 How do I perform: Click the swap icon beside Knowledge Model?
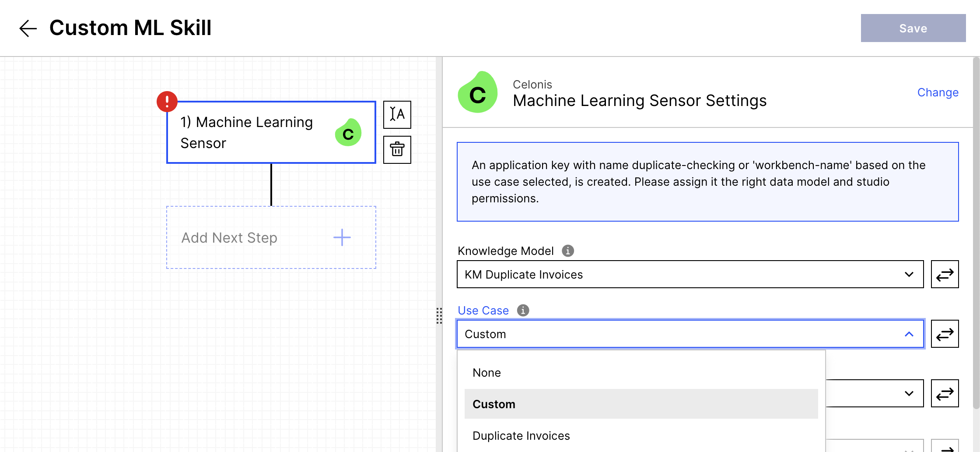pyautogui.click(x=945, y=274)
